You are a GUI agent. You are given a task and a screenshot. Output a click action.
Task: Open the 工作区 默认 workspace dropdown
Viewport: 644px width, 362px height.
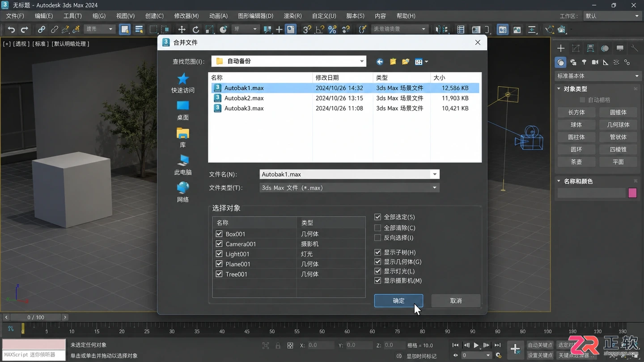point(612,16)
